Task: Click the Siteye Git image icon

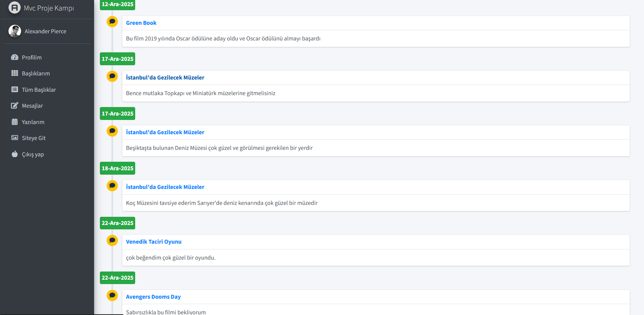Action: click(15, 138)
